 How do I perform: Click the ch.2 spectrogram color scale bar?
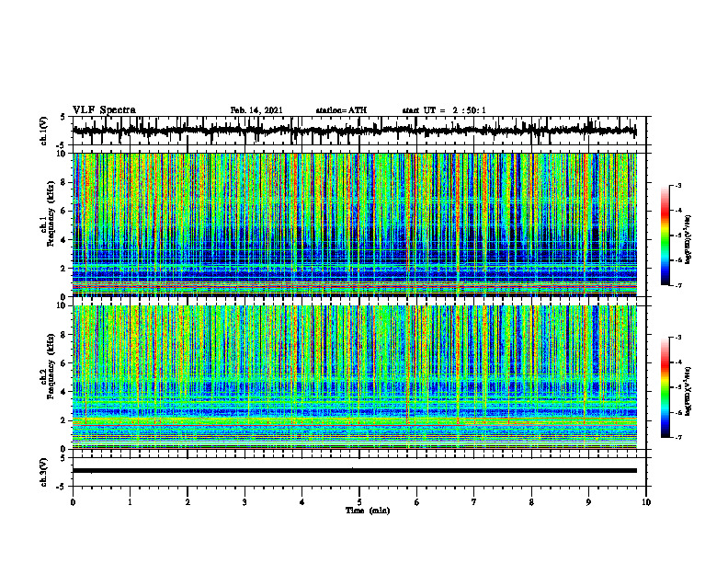tap(665, 387)
